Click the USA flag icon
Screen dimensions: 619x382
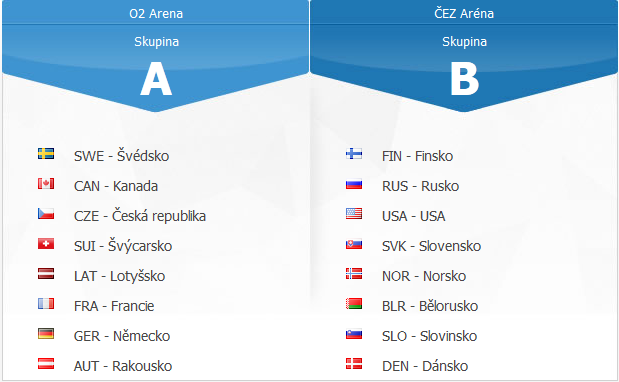pos(354,213)
